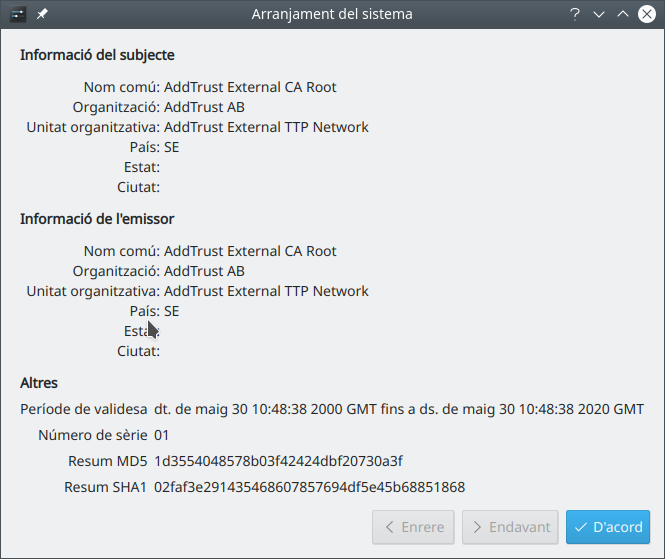The width and height of the screenshot is (665, 559).
Task: Click the Enrere button
Action: (413, 527)
